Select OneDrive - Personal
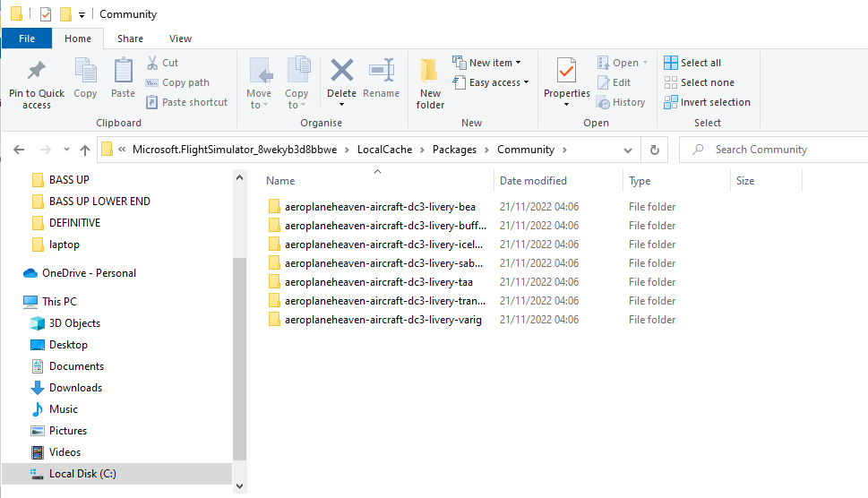This screenshot has width=868, height=498. pos(80,273)
